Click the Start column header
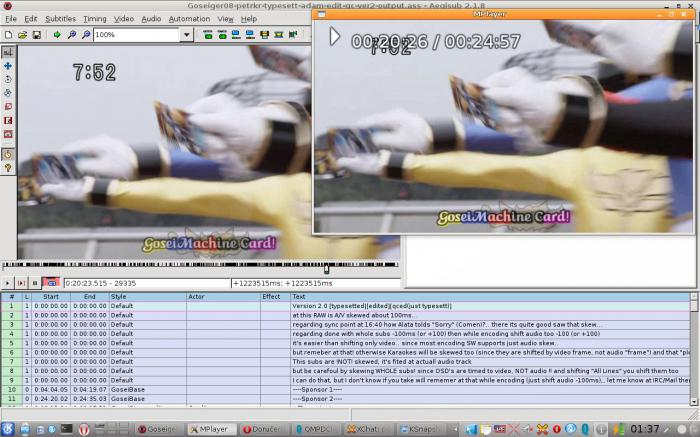 pos(51,296)
